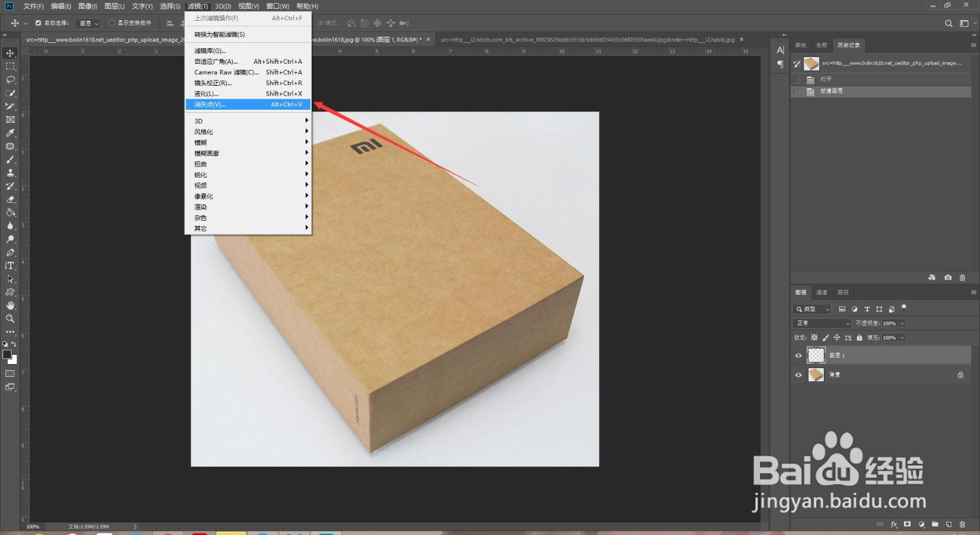Open layer filter type dropdown 类型
Image resolution: width=980 pixels, height=535 pixels.
(x=812, y=309)
